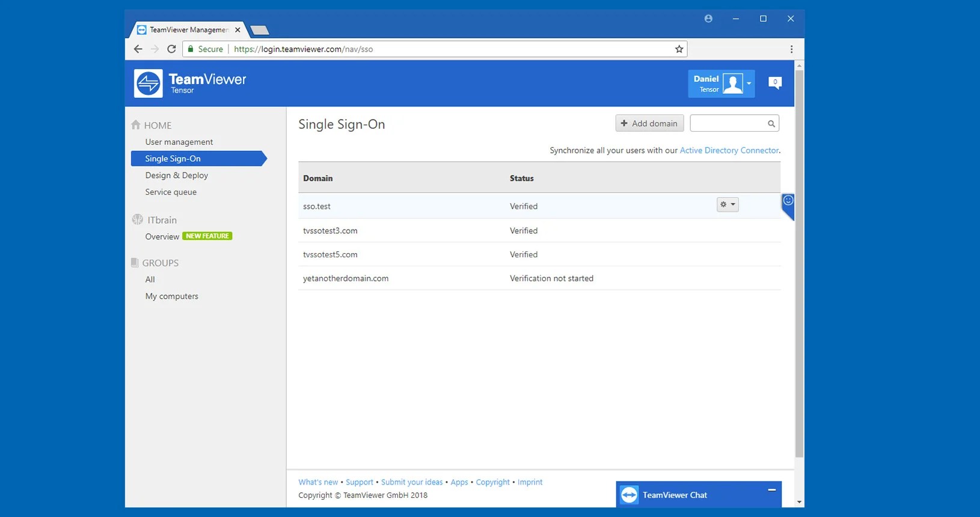
Task: Click the Status column header
Action: pyautogui.click(x=521, y=179)
